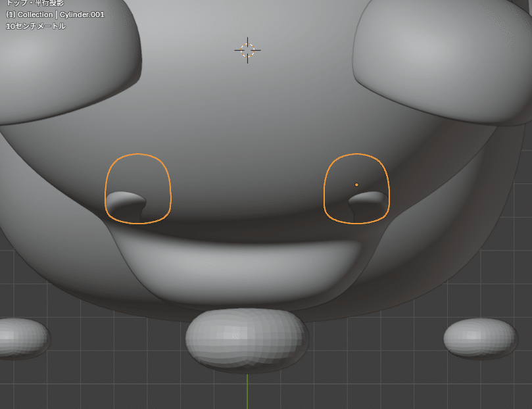Click the 3D cursor crosshair in the viewport
The height and width of the screenshot is (409, 532).
pyautogui.click(x=247, y=50)
